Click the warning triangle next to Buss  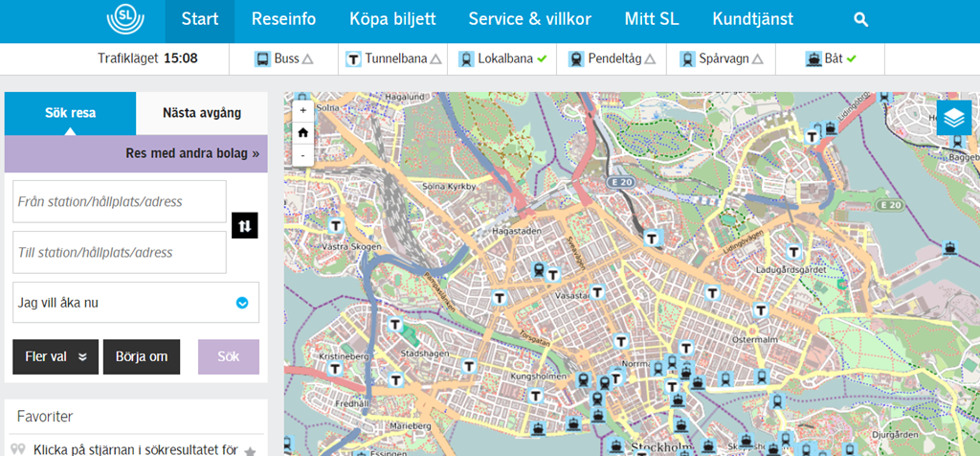pos(307,59)
